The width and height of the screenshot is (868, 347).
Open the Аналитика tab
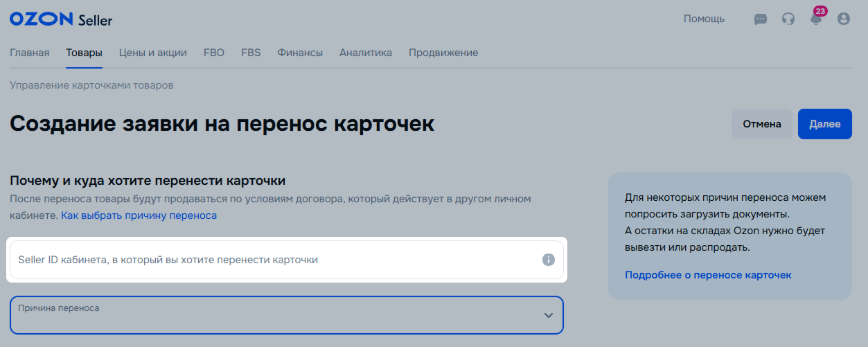coord(366,53)
